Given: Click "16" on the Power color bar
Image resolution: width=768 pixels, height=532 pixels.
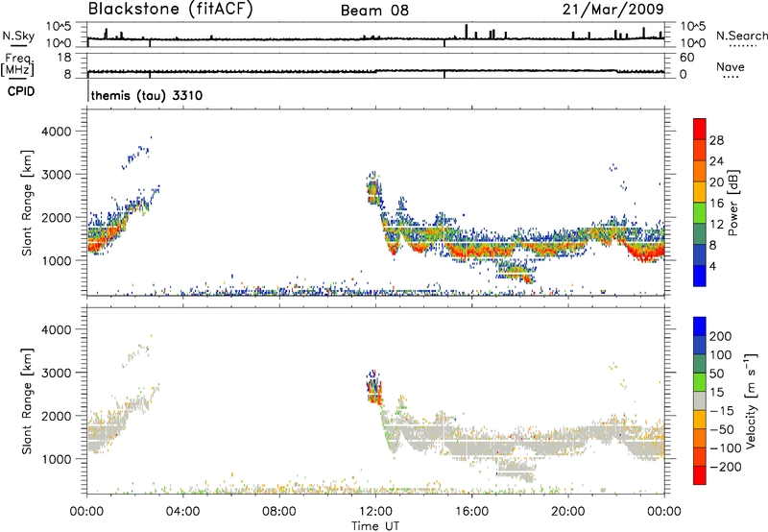Looking at the screenshot, I should [716, 204].
